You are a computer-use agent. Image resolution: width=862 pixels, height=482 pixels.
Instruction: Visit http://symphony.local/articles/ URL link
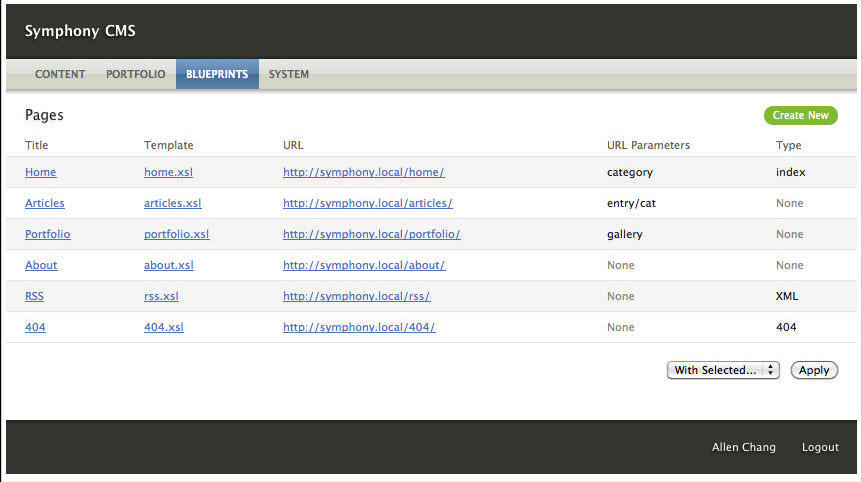[368, 203]
